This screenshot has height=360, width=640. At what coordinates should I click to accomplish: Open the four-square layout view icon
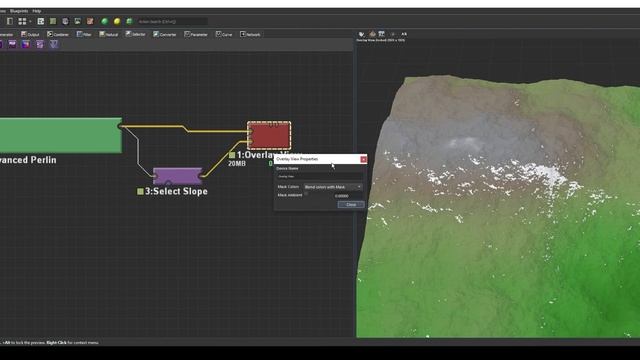tap(22, 21)
